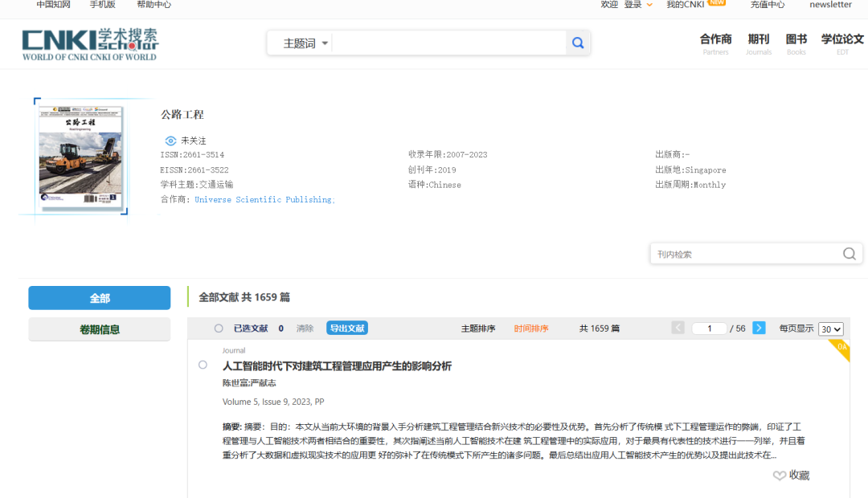Click 清除 to clear selection
This screenshot has width=868, height=498.
(305, 329)
